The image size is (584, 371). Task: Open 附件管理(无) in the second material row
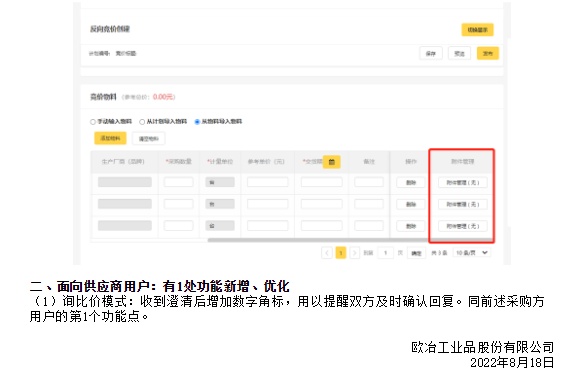click(x=463, y=204)
